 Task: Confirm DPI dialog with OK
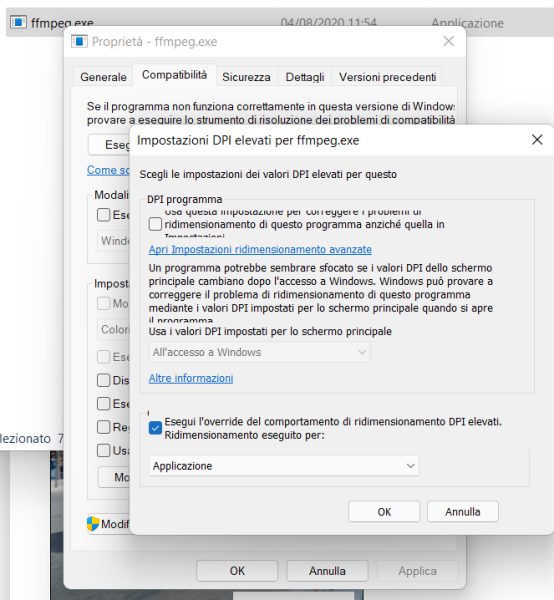coord(384,512)
